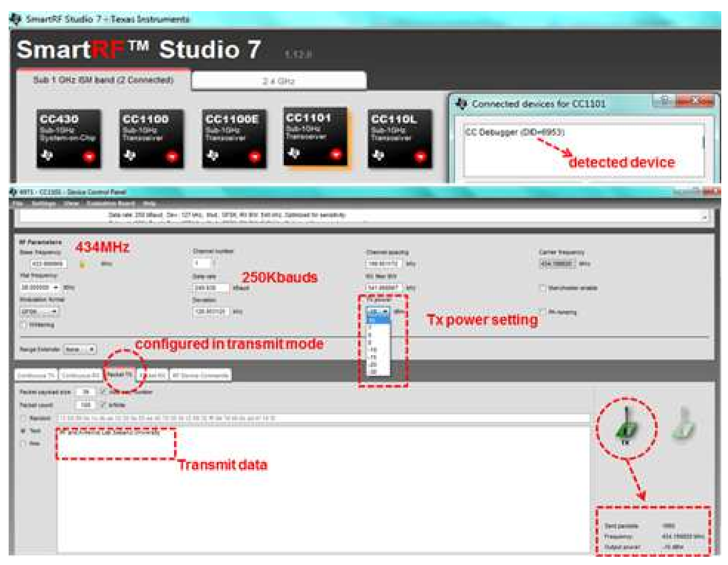Image resolution: width=728 pixels, height=565 pixels.
Task: Click the Channel number stepper arrows
Action: click(214, 263)
